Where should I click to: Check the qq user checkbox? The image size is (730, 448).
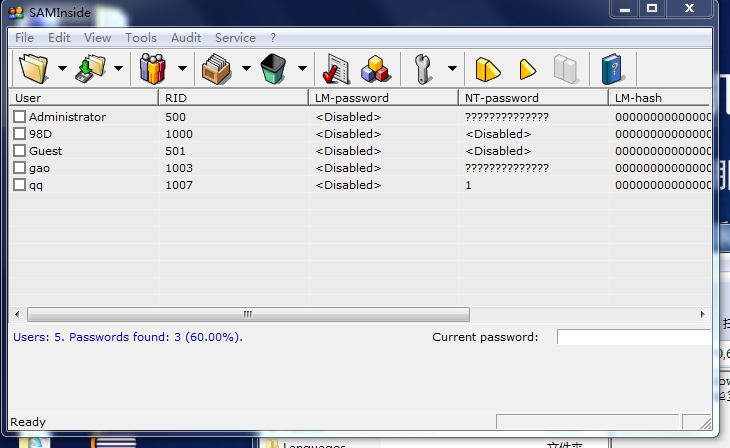pyautogui.click(x=19, y=185)
